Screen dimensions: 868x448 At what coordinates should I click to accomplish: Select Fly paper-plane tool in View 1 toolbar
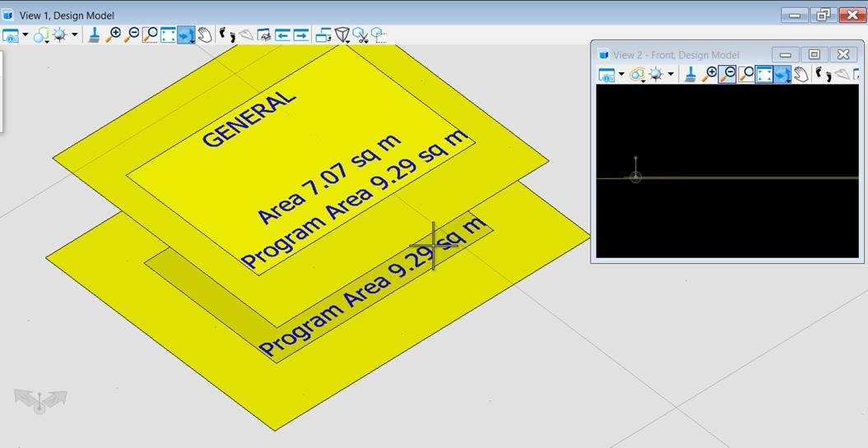[x=246, y=35]
